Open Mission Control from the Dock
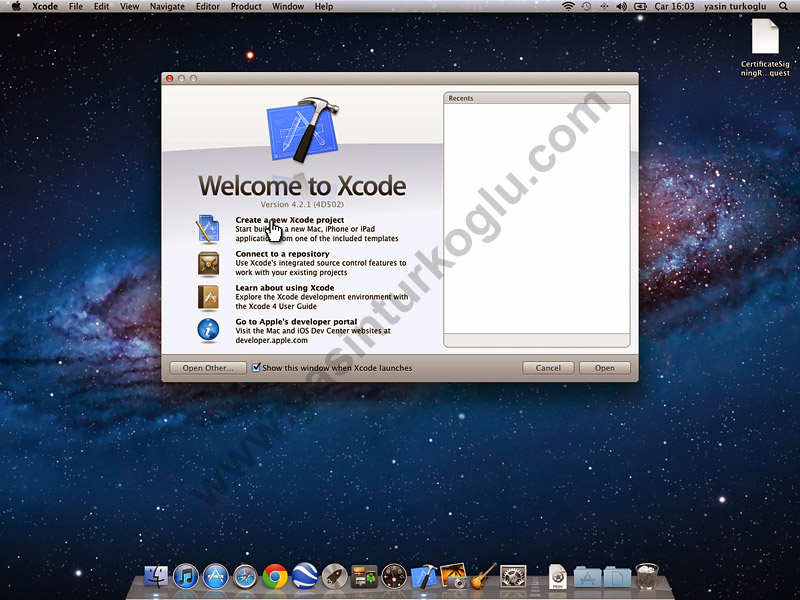 (364, 577)
